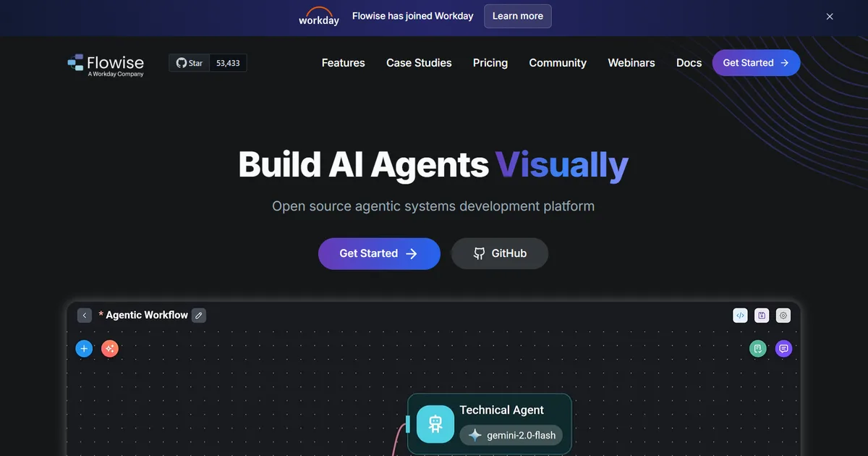
Task: Click the back arrow beside Agentic Workflow
Action: [85, 316]
